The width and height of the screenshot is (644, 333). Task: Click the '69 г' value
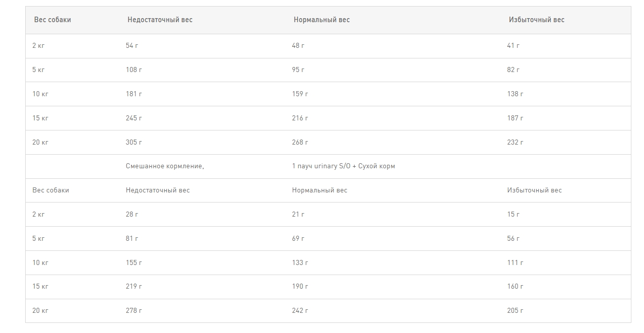[298, 239]
